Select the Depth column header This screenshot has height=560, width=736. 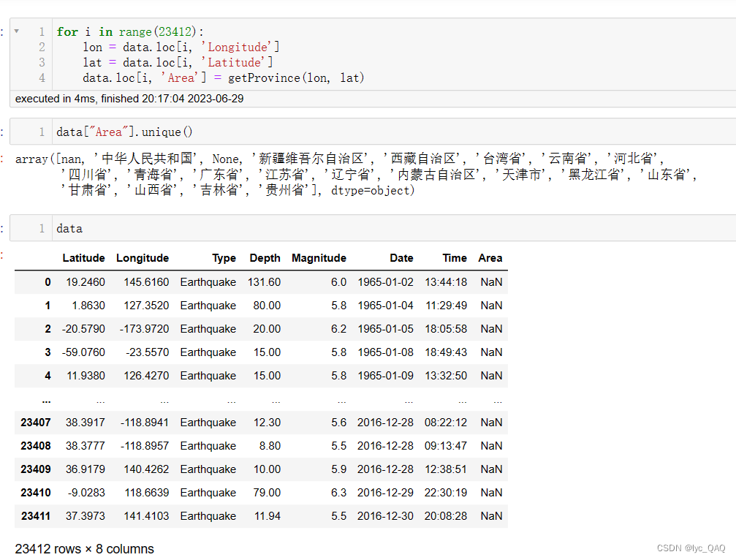[265, 258]
